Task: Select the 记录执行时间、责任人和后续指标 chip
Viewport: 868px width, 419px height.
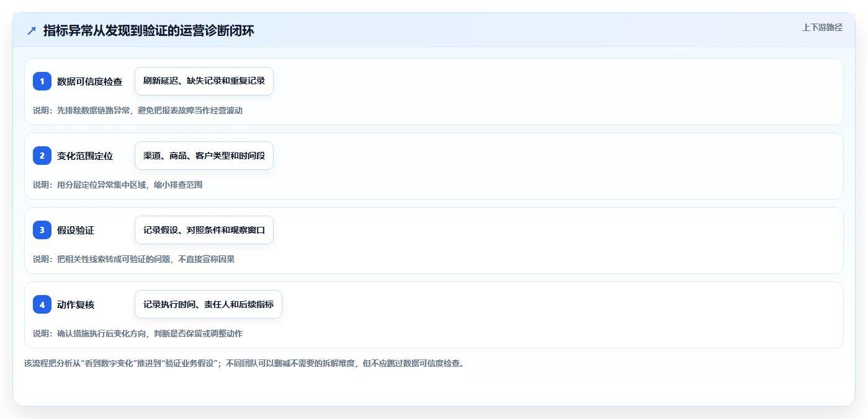Action: [208, 304]
